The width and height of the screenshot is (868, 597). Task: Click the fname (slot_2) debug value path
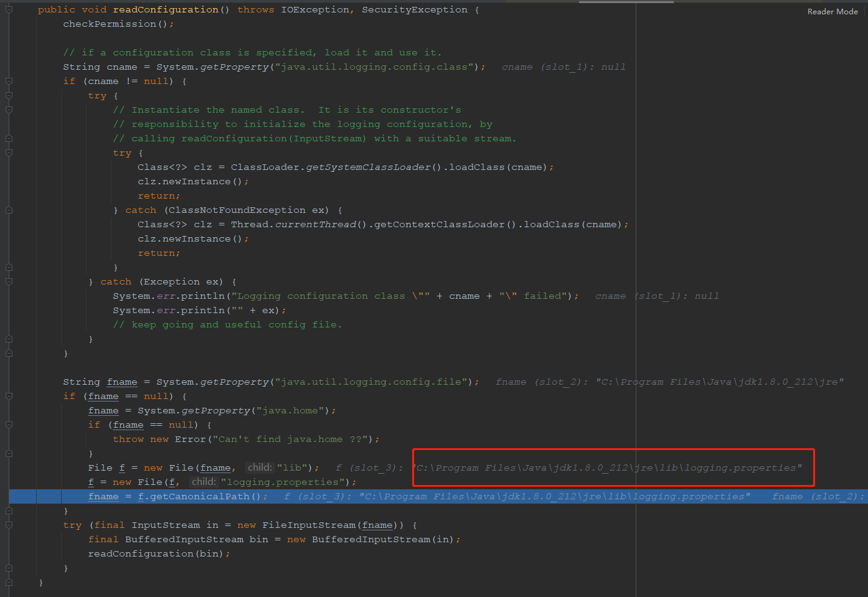720,382
